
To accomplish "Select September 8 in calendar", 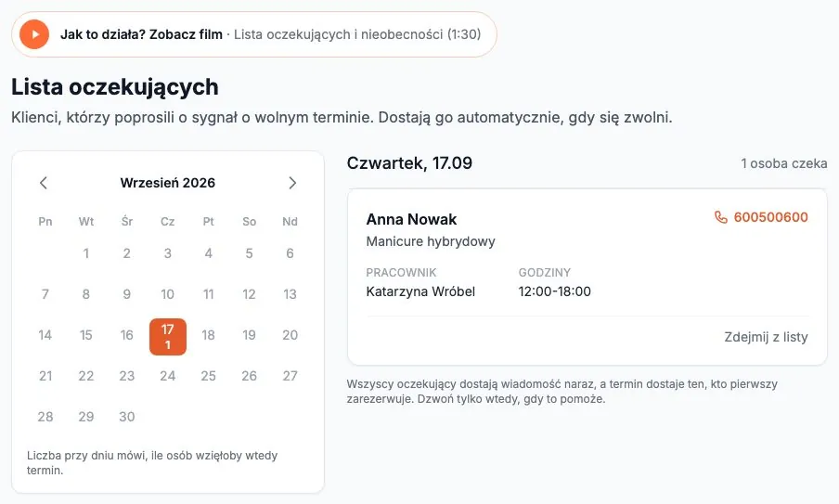I will (x=86, y=294).
